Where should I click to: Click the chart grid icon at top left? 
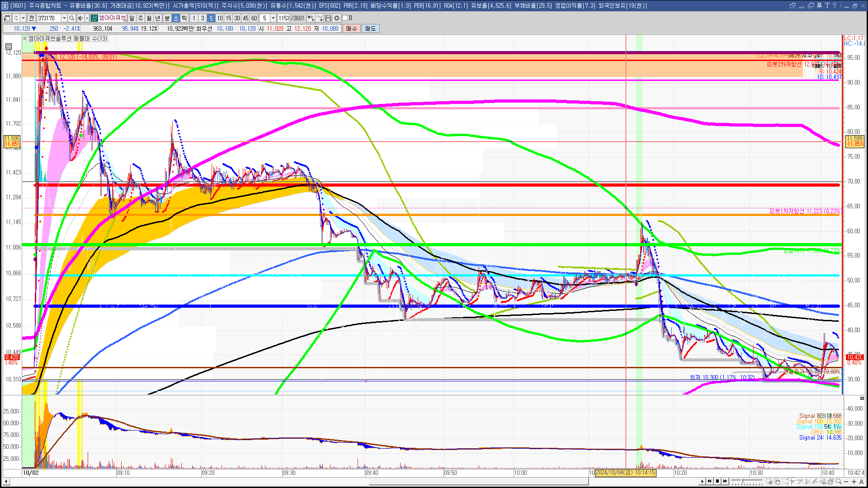8,46
